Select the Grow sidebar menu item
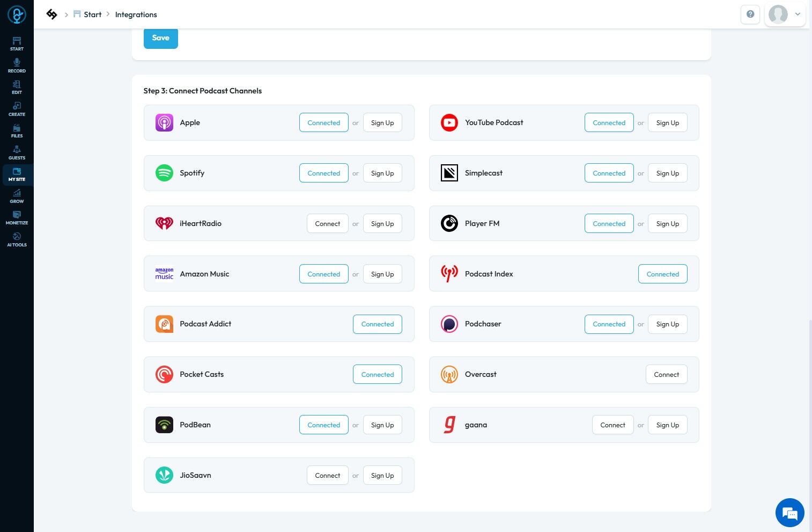Image resolution: width=812 pixels, height=532 pixels. 17,196
